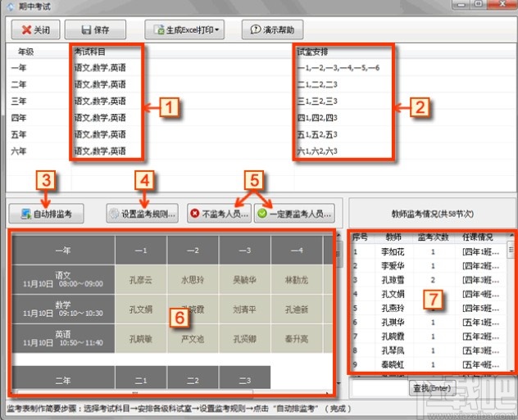Open the 演示帮助 help button
This screenshot has height=420, width=518.
[273, 29]
